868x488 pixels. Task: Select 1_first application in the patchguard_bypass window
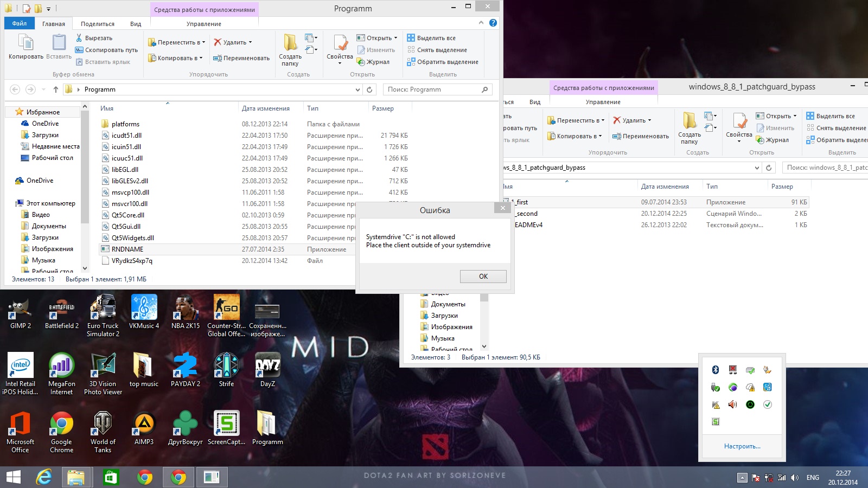[x=520, y=202]
